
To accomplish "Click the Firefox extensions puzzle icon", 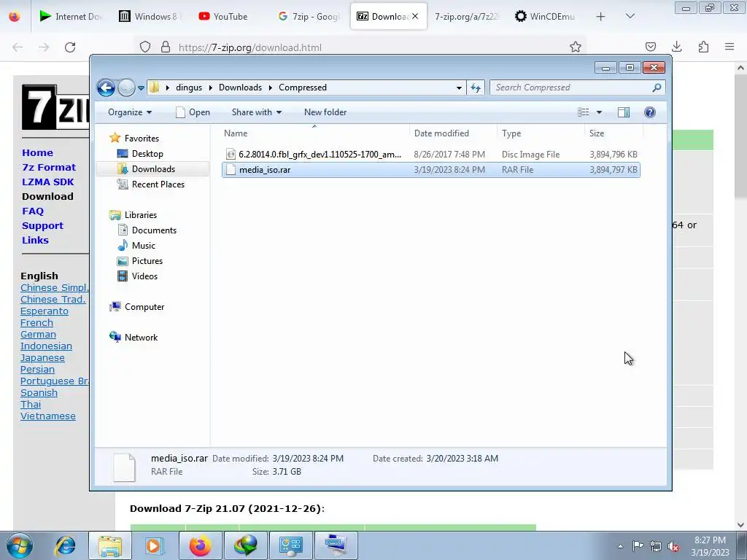I will (703, 47).
